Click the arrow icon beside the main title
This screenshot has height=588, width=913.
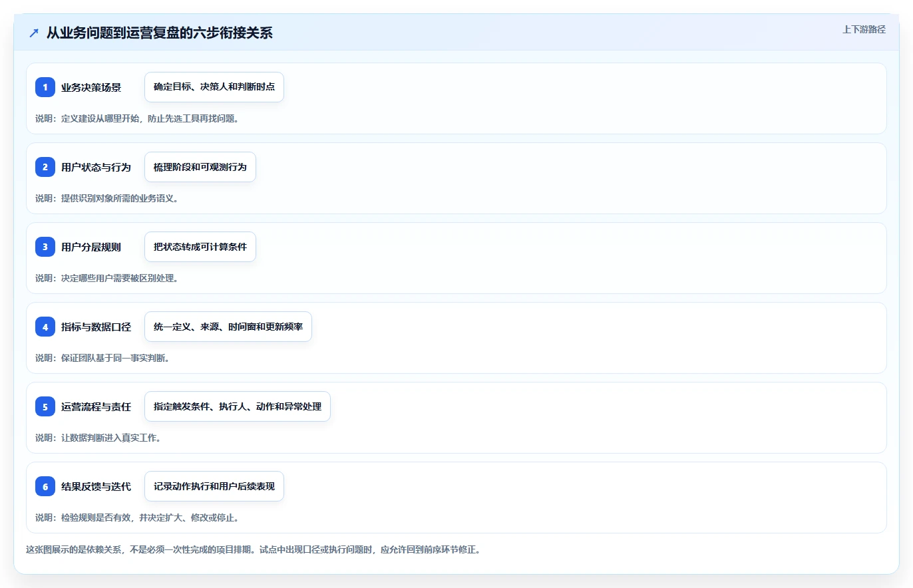click(x=34, y=33)
